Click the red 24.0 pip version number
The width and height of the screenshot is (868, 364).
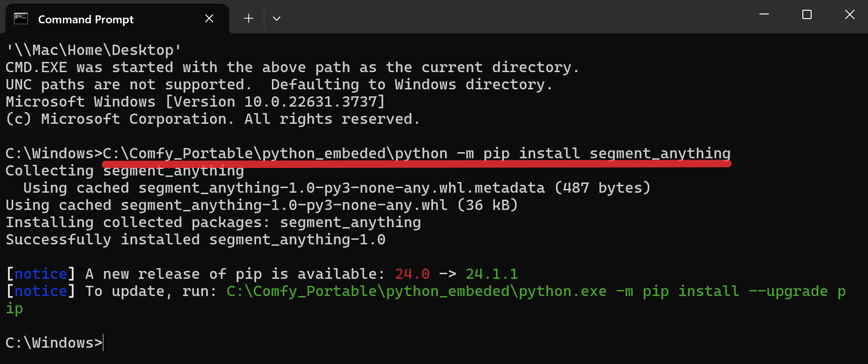[412, 274]
